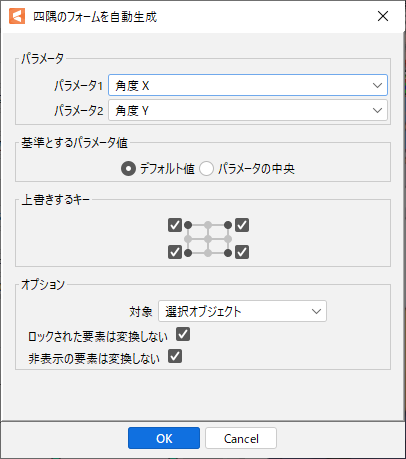The height and width of the screenshot is (459, 406).
Task: Toggle the bottom-right corner key checkbox
Action: [x=242, y=252]
